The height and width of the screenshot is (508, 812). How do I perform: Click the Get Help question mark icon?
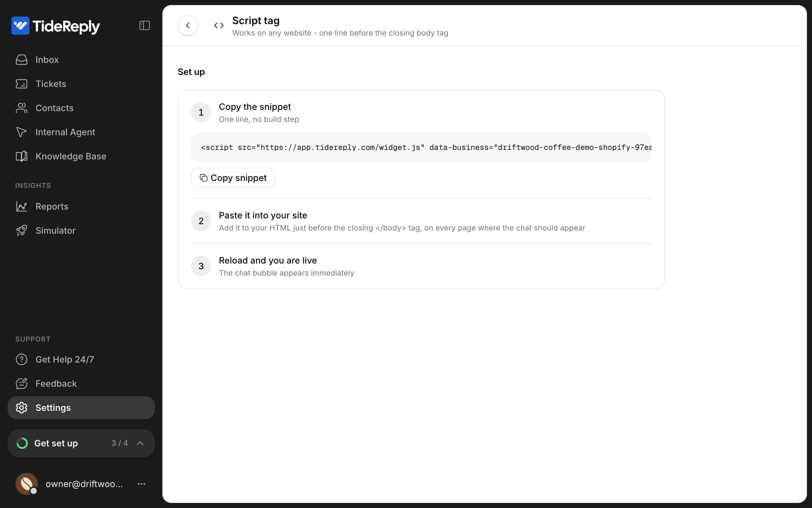(22, 359)
